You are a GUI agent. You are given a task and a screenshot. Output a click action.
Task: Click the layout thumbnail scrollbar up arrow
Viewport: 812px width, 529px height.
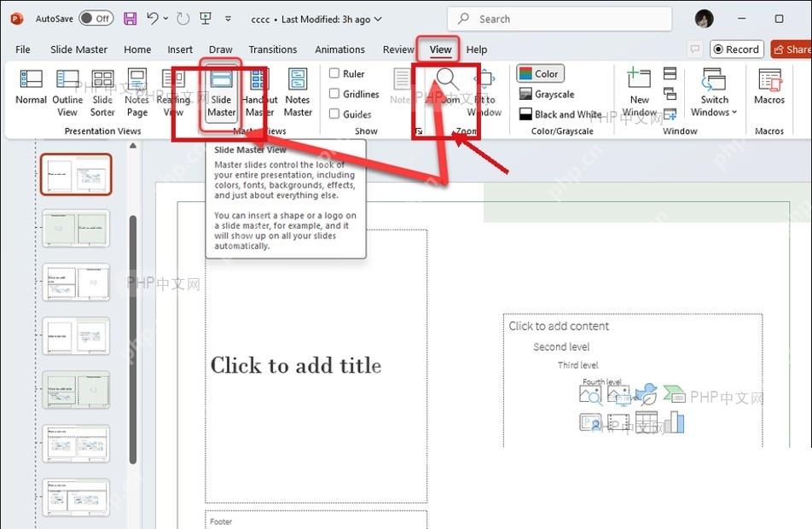click(133, 146)
